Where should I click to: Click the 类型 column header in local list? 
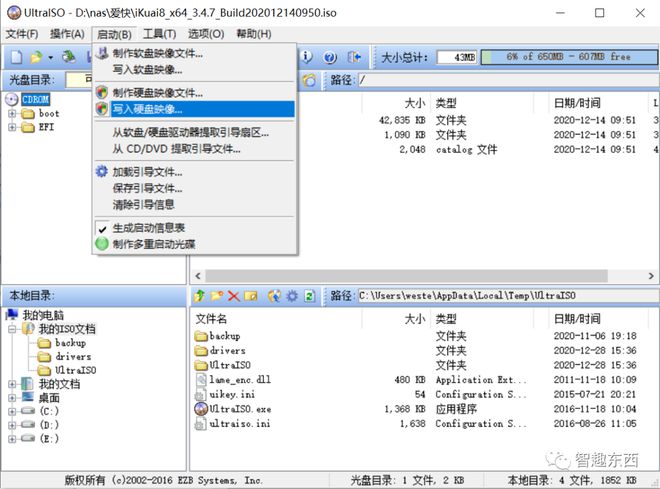pyautogui.click(x=482, y=319)
